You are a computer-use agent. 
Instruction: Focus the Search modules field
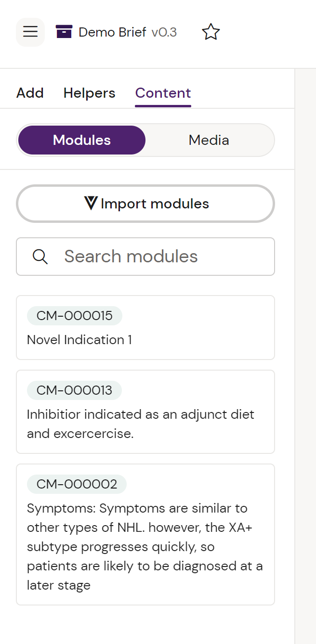pyautogui.click(x=164, y=257)
